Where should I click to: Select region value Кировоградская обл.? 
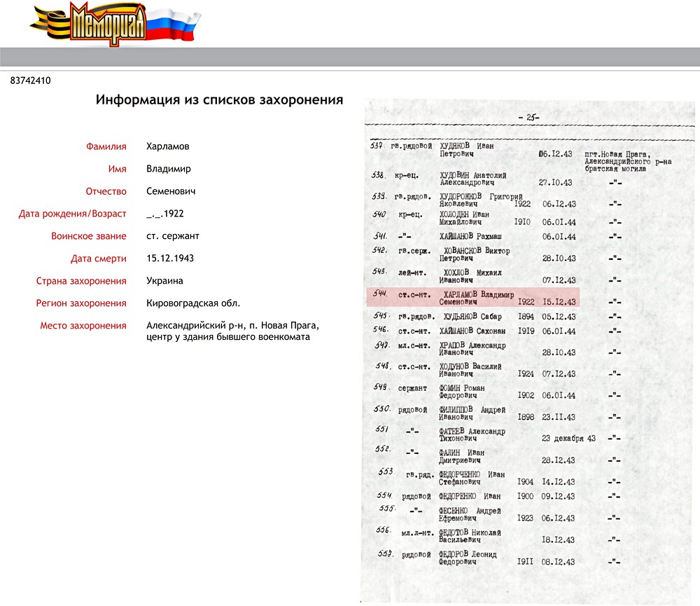(193, 303)
